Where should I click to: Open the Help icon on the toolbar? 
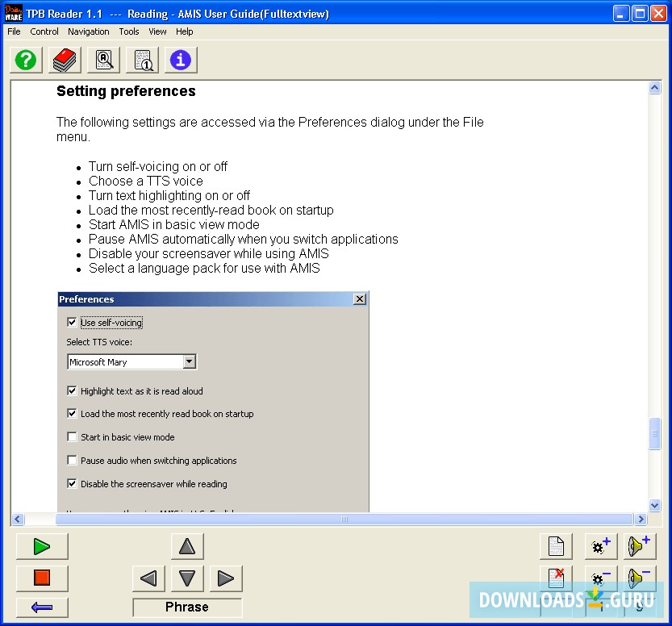(x=25, y=60)
